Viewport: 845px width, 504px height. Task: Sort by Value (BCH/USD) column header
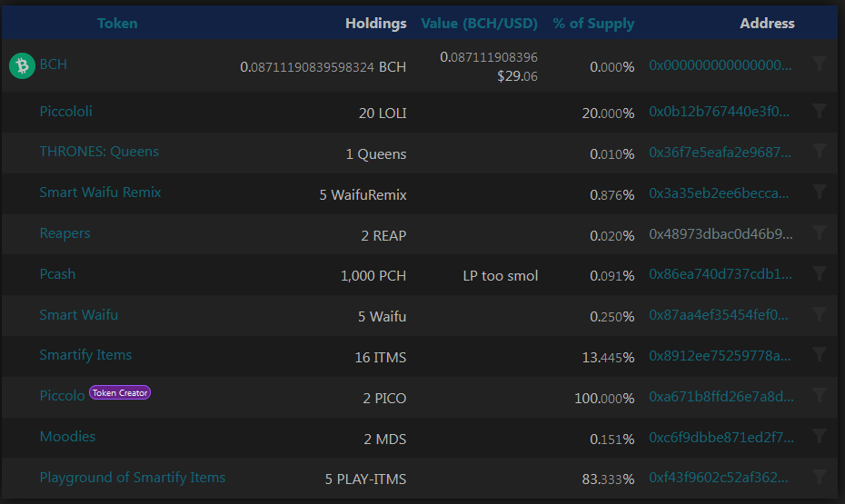point(479,23)
